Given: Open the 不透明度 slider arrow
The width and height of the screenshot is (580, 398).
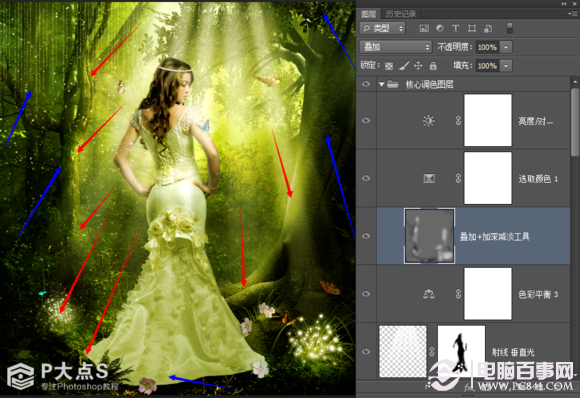Looking at the screenshot, I should (506, 47).
